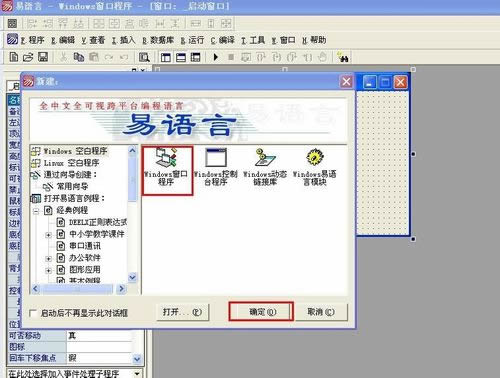The image size is (500, 378).
Task: Click the Open folder toolbar icon
Action: pos(28,57)
